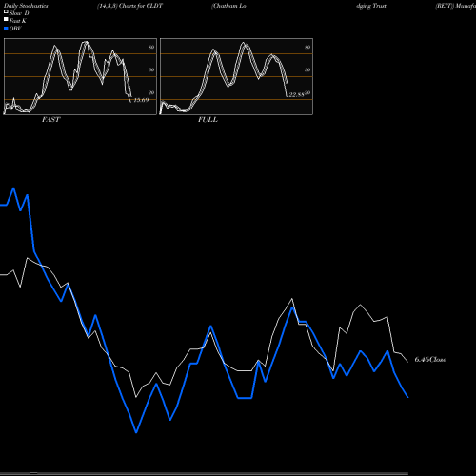
Task: Click the 80 axis label in FAST chart
Action: pos(151,47)
